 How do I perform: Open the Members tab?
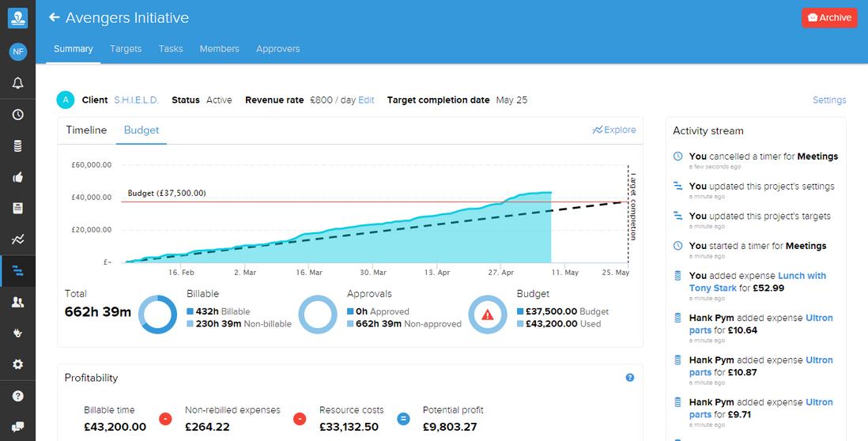pos(219,49)
